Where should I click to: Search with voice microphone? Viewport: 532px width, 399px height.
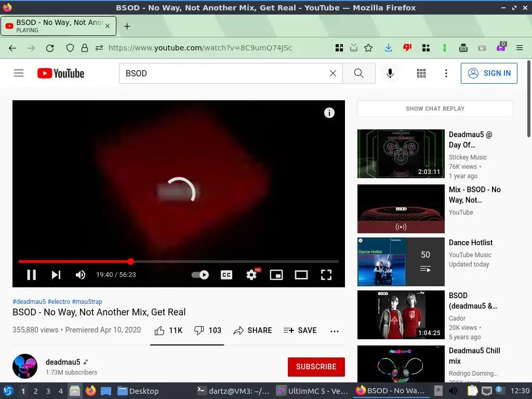click(390, 73)
